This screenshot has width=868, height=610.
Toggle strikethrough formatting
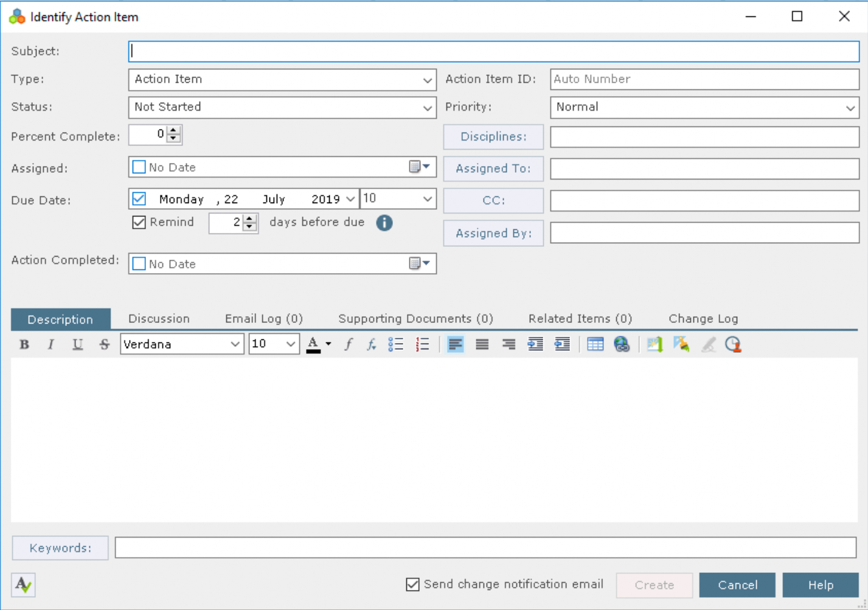(x=105, y=344)
